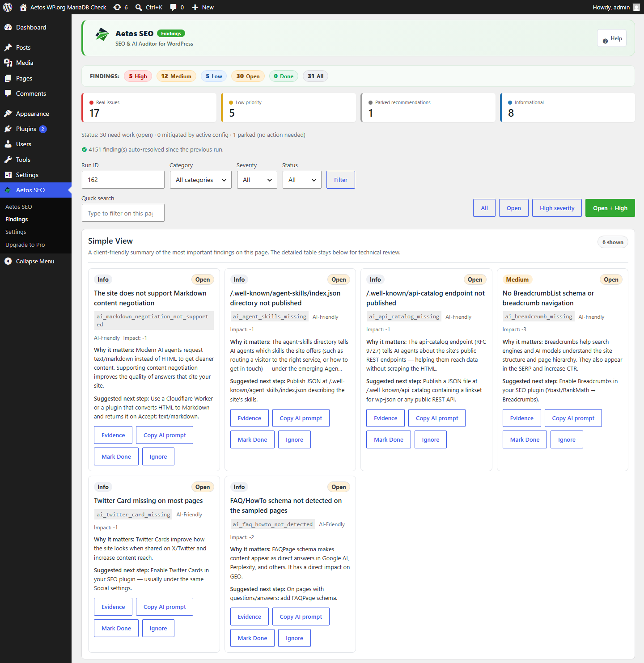Click the 0 Done findings badge
The height and width of the screenshot is (663, 644).
tap(284, 76)
